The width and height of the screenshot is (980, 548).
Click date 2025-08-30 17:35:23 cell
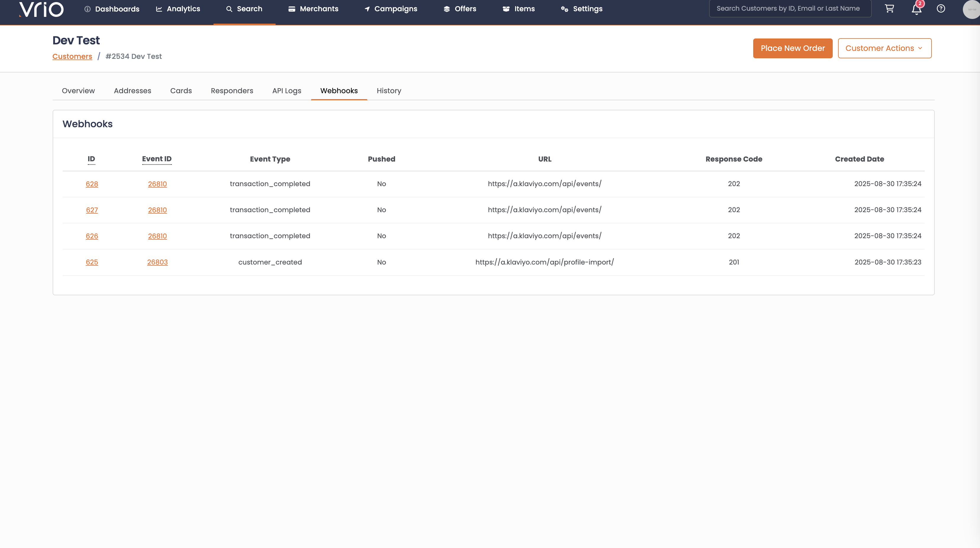[888, 262]
